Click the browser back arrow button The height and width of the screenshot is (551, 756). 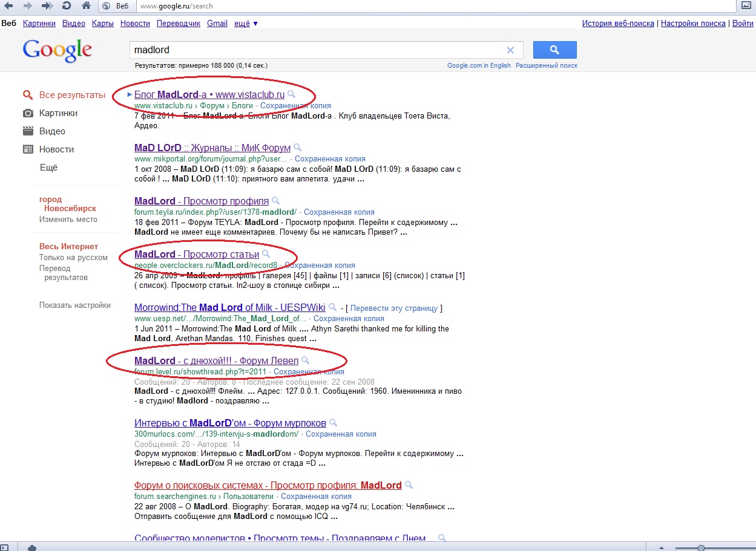8,6
